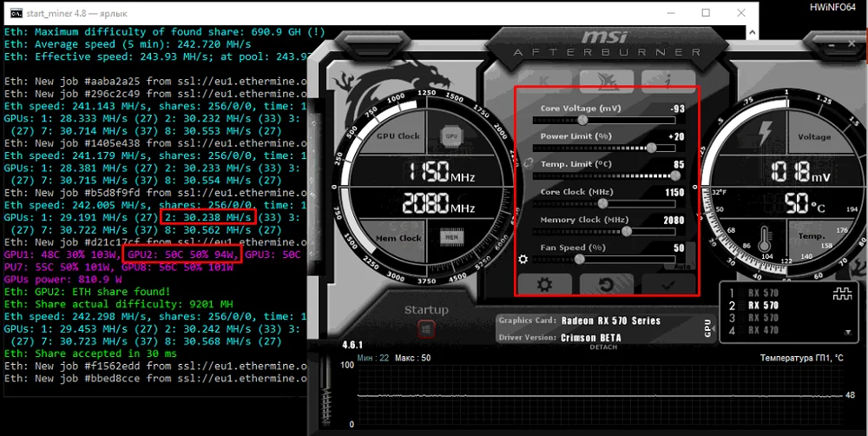Adjust the Temp. Limit slider

click(604, 175)
